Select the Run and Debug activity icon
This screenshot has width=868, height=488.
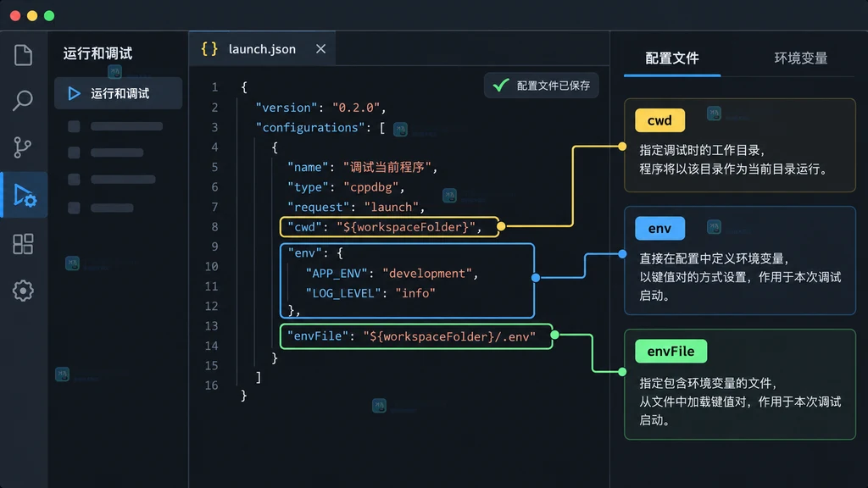point(25,195)
